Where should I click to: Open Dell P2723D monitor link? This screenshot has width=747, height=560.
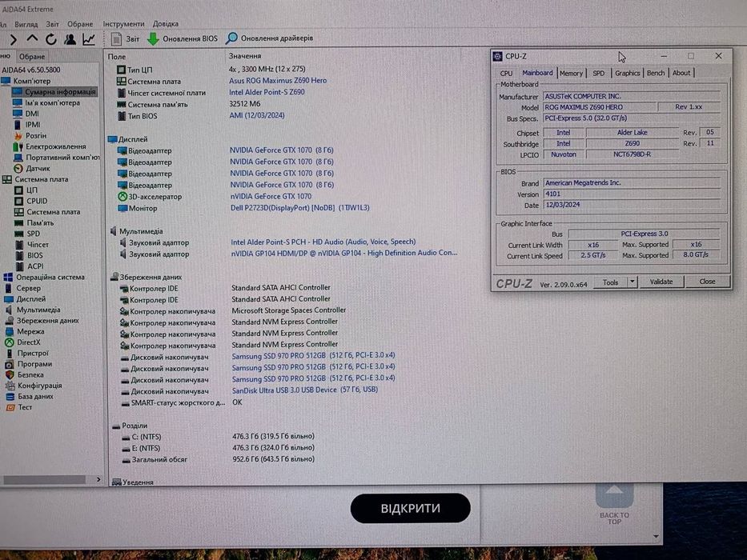(x=299, y=208)
